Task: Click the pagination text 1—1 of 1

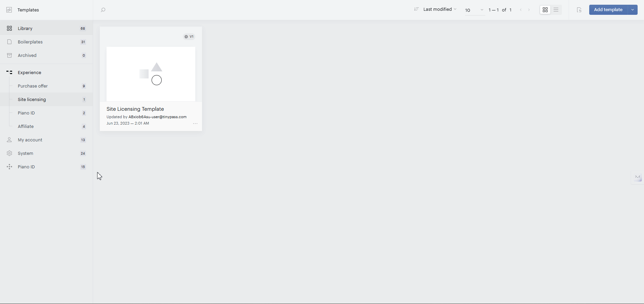Action: click(x=500, y=10)
